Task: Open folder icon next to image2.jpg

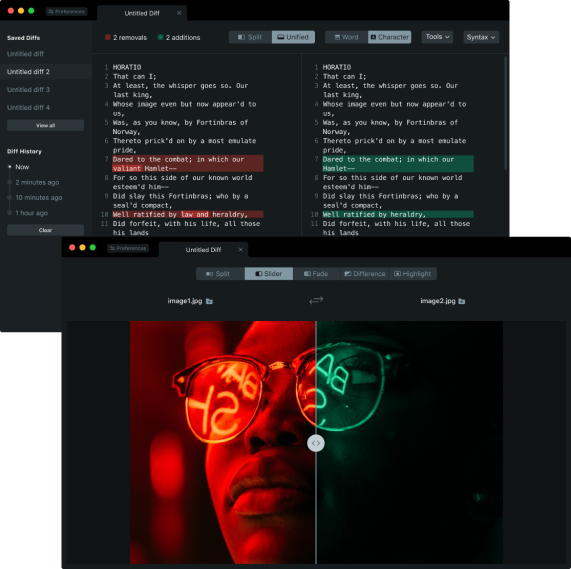Action: pos(462,301)
